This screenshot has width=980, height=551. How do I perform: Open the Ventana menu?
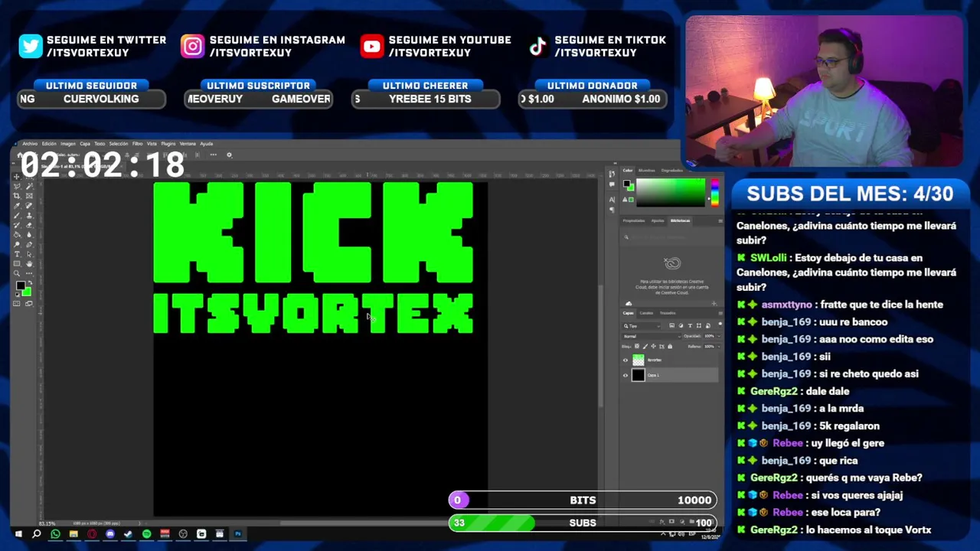188,143
